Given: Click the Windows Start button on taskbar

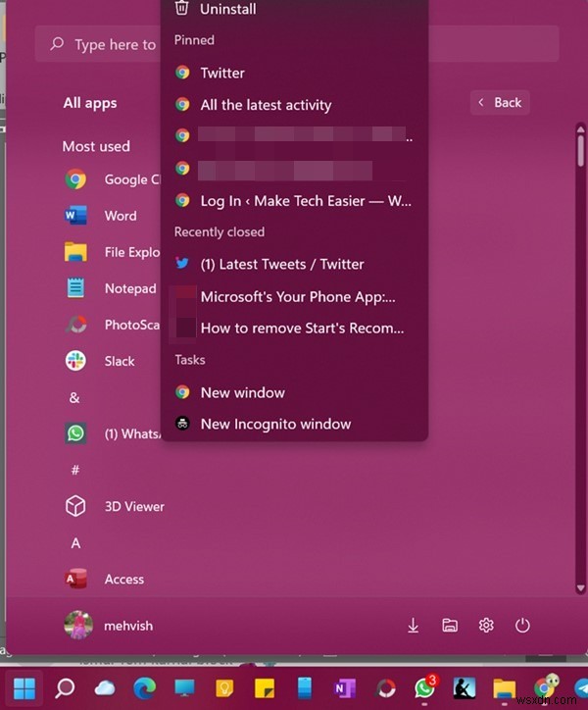Looking at the screenshot, I should click(24, 688).
